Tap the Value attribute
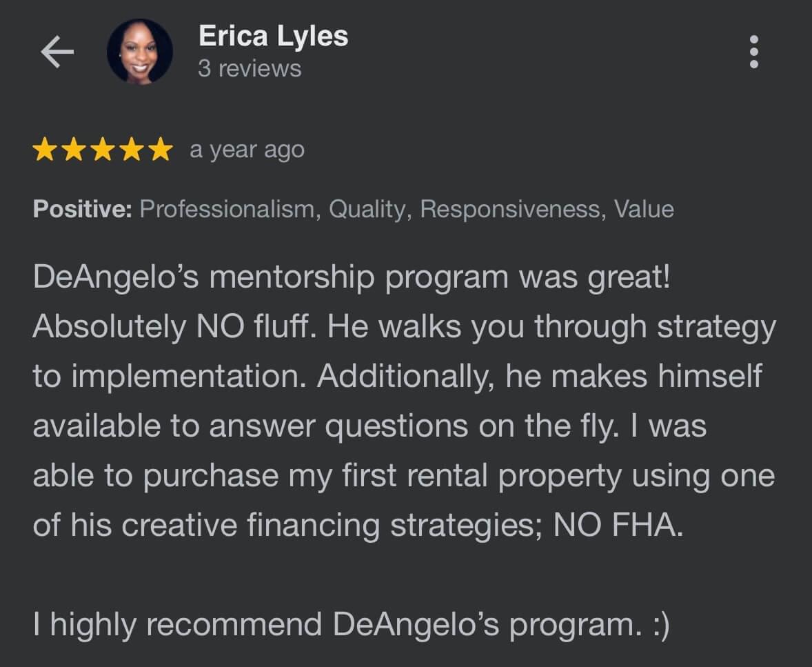The width and height of the screenshot is (812, 667). (x=644, y=210)
